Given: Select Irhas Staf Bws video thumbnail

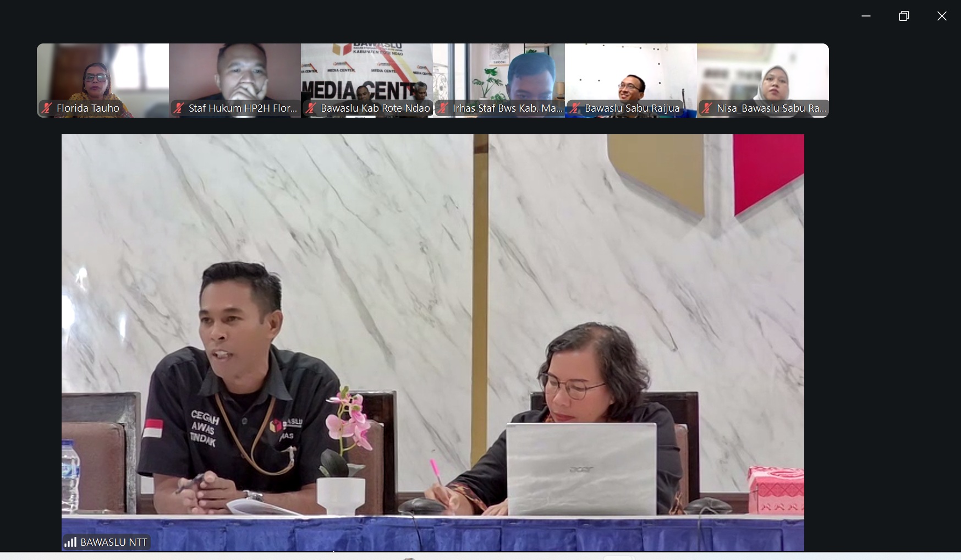Looking at the screenshot, I should [x=499, y=80].
